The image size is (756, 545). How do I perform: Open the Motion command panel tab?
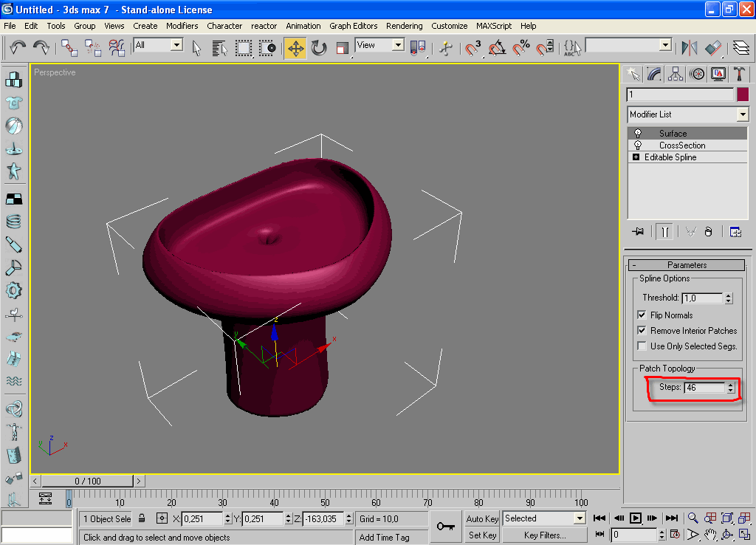(696, 74)
